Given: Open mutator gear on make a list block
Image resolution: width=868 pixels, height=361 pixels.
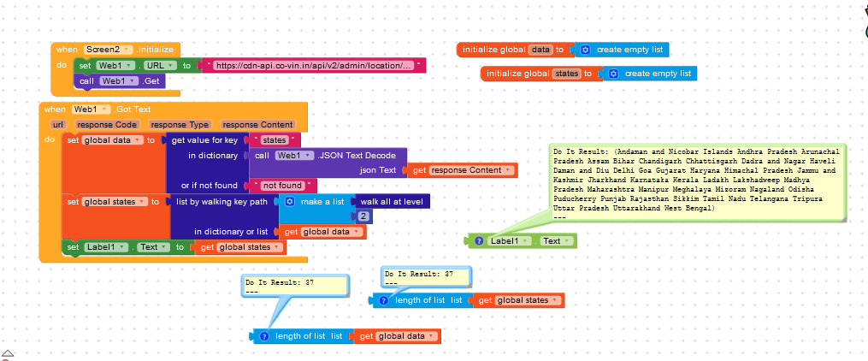Looking at the screenshot, I should point(289,202).
